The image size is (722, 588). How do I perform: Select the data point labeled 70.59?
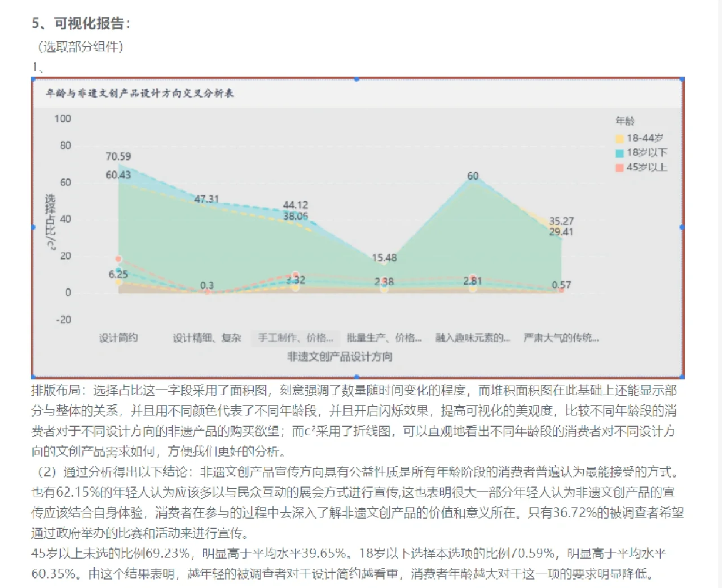pyautogui.click(x=118, y=157)
